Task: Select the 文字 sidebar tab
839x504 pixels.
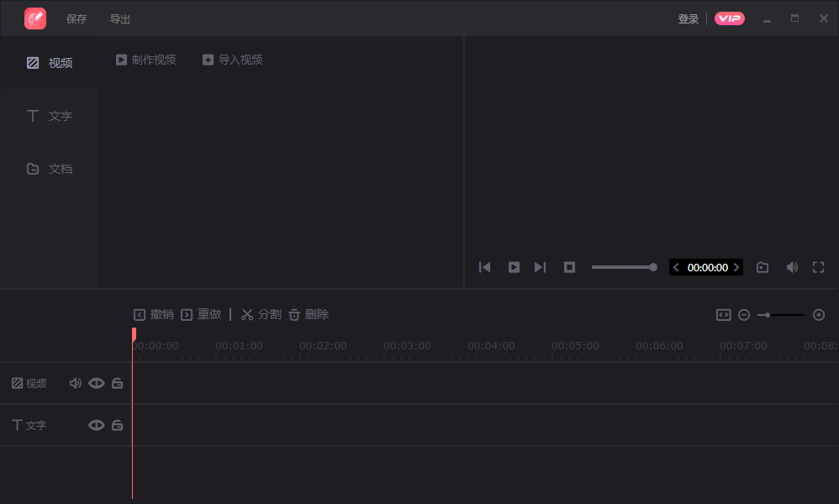Action: click(50, 116)
